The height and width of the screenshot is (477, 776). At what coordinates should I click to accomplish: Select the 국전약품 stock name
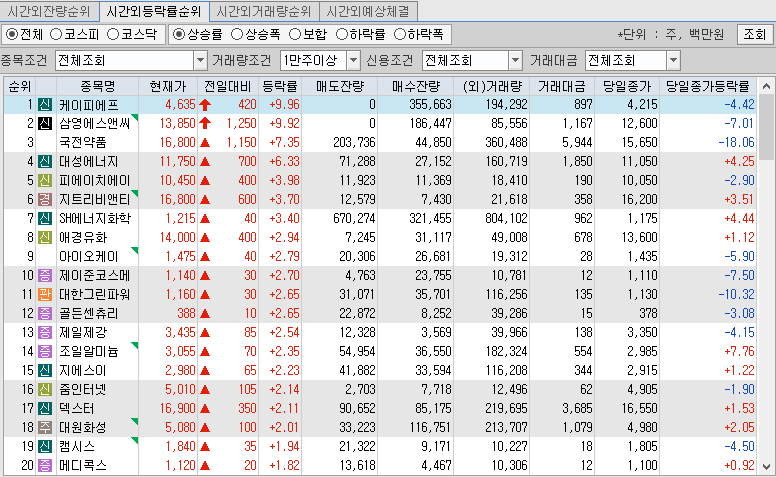(x=83, y=143)
